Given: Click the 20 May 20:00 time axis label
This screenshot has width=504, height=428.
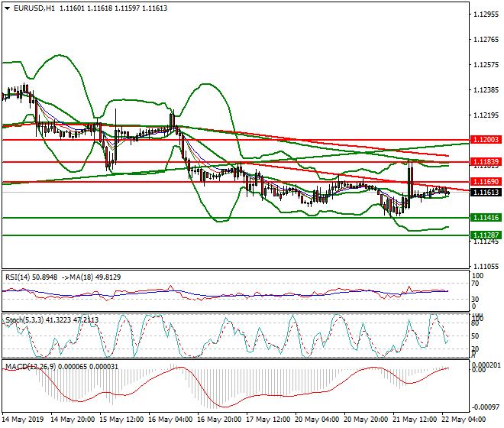Looking at the screenshot, I should pyautogui.click(x=366, y=420).
